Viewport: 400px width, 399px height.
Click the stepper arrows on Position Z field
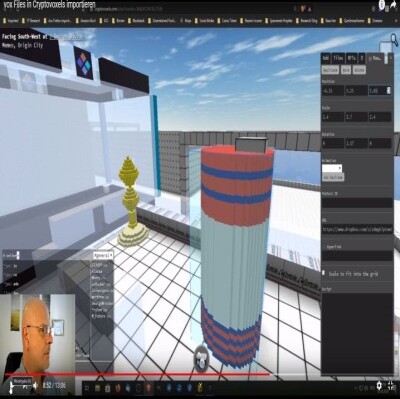(388, 90)
